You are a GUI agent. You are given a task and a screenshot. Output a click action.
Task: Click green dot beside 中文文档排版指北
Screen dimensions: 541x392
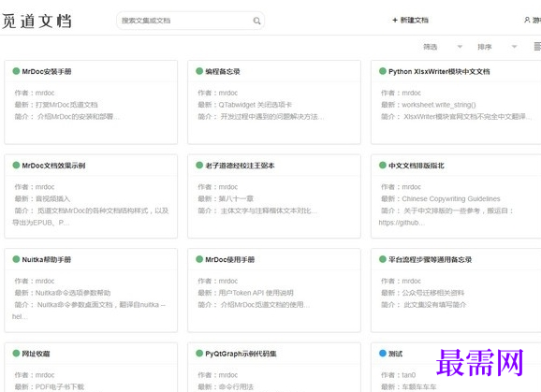pyautogui.click(x=382, y=165)
